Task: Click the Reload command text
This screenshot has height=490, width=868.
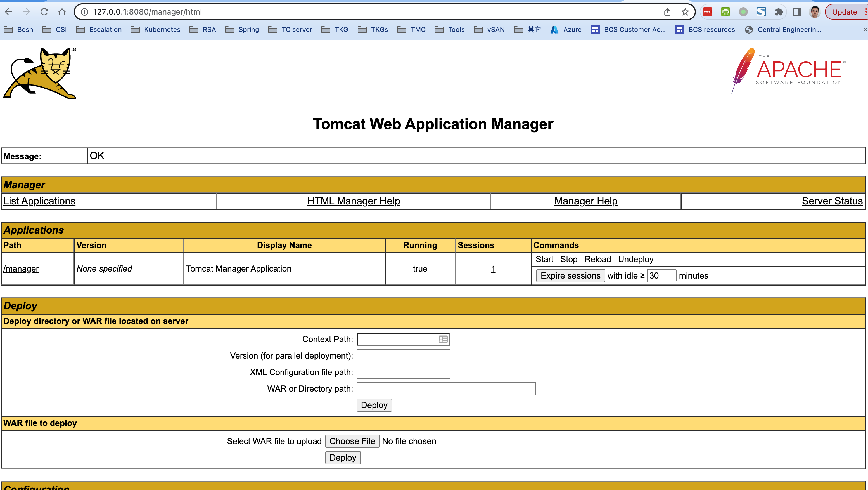Action: click(597, 259)
